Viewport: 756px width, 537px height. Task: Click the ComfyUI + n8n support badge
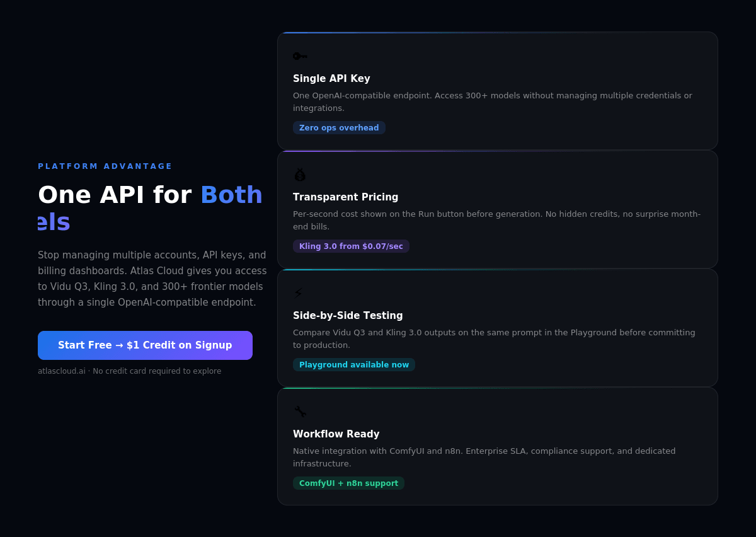pos(348,483)
